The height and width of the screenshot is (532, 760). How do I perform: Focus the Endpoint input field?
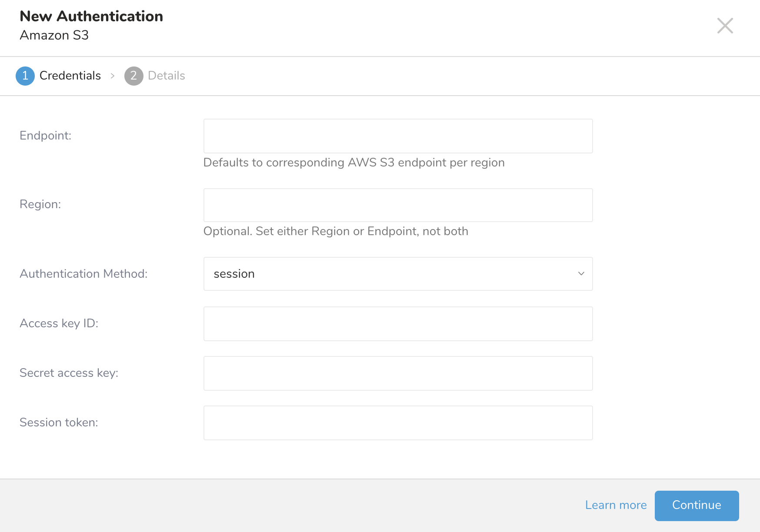(398, 136)
